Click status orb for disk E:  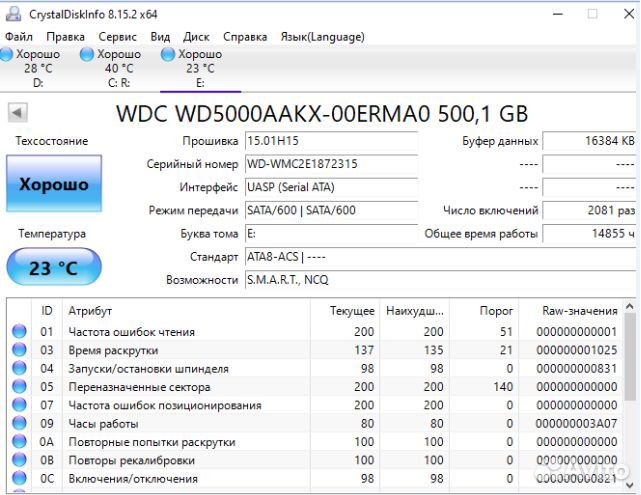pyautogui.click(x=168, y=54)
